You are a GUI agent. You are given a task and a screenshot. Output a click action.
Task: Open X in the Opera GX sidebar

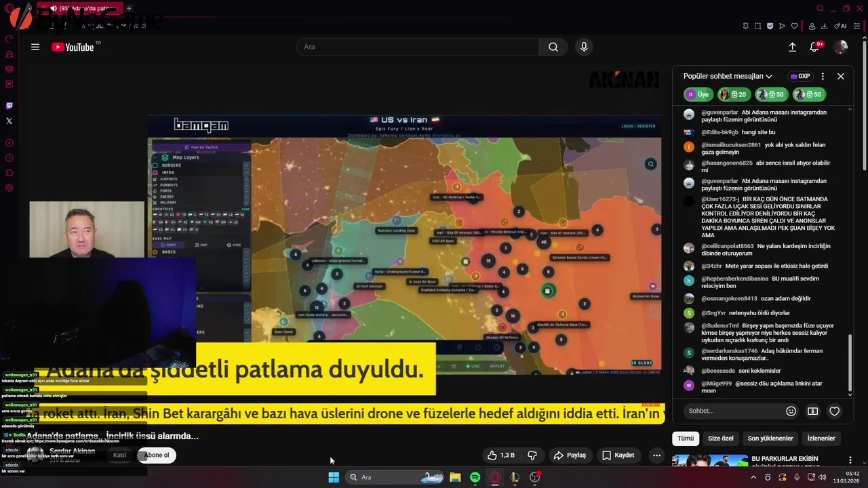[x=9, y=121]
